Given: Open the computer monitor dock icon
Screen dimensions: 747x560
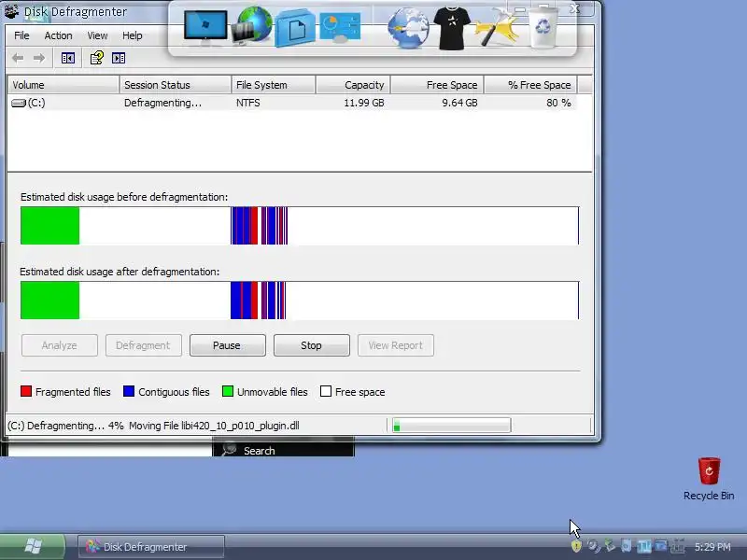Looking at the screenshot, I should [205, 27].
